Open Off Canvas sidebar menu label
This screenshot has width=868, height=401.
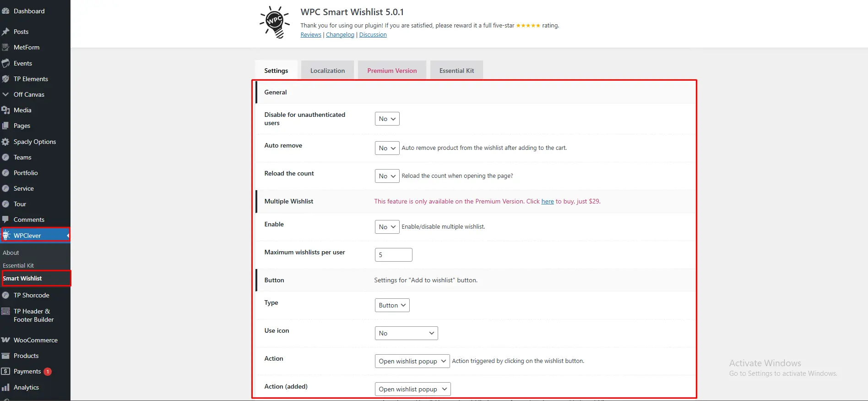click(29, 94)
